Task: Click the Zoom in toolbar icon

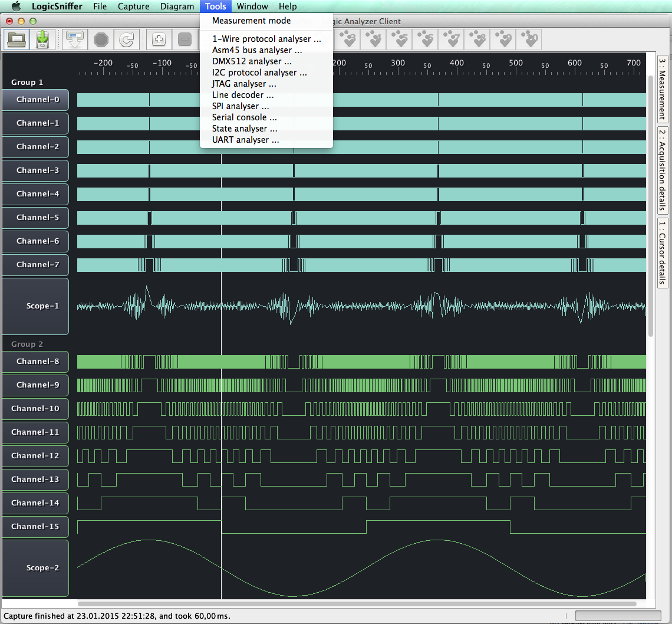Action: [x=159, y=40]
